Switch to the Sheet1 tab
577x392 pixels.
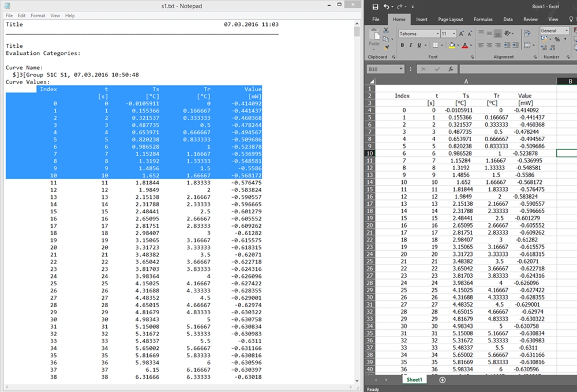pos(414,380)
